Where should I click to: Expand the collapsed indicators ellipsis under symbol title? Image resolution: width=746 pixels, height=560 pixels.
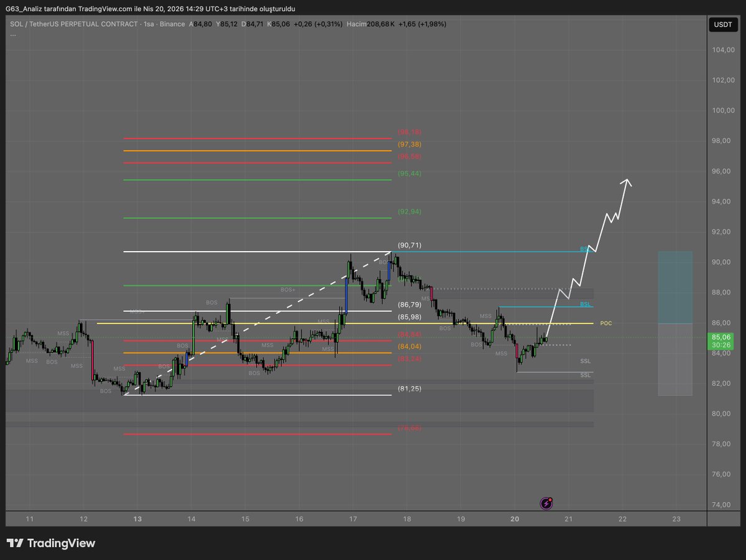(x=13, y=34)
